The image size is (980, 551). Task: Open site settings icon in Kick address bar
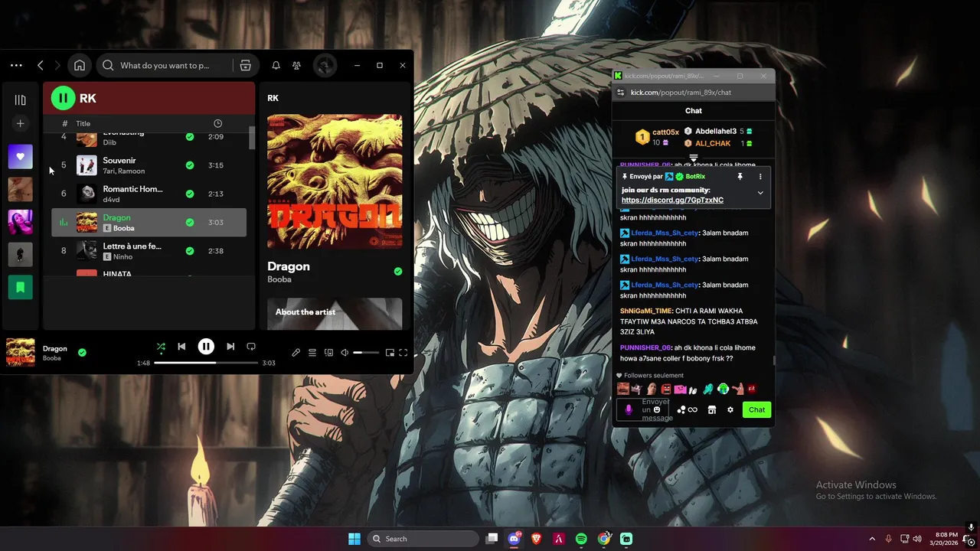pos(621,93)
